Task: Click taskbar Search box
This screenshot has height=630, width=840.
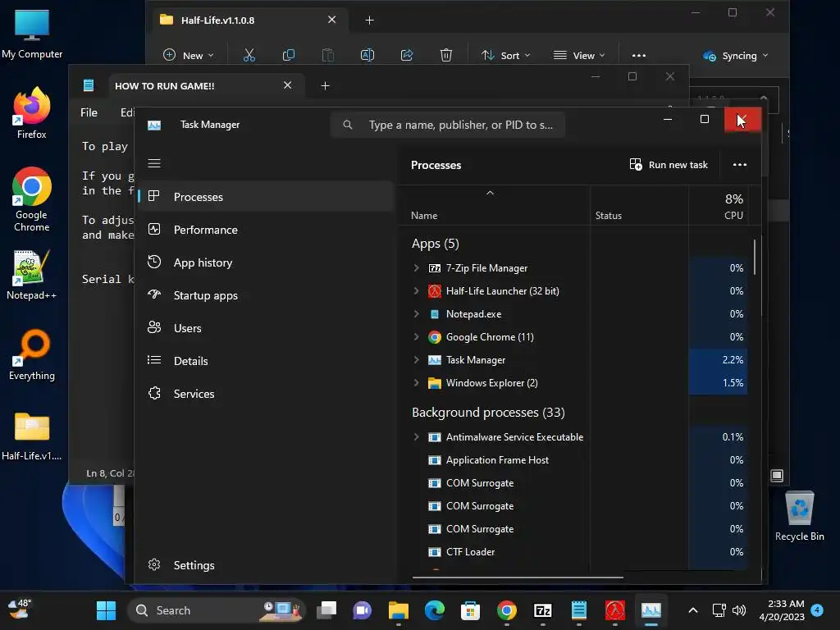Action: tap(217, 610)
